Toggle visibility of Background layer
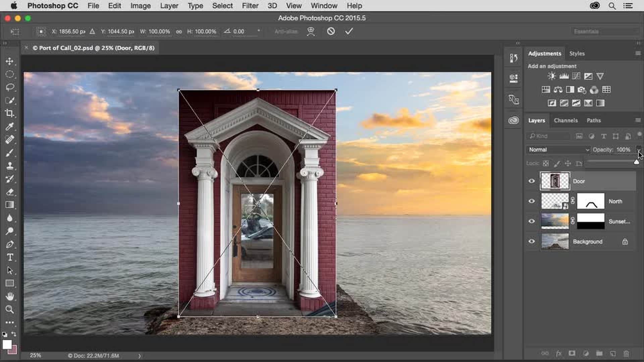 click(532, 241)
